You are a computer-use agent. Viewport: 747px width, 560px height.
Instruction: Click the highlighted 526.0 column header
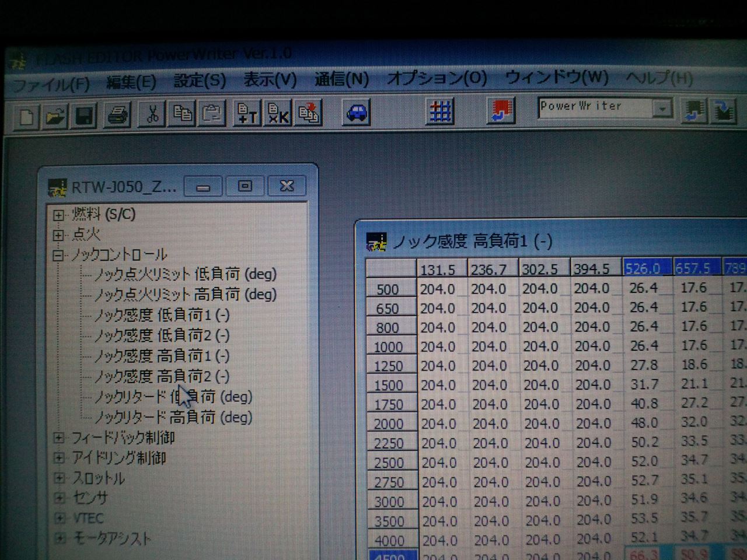647,267
